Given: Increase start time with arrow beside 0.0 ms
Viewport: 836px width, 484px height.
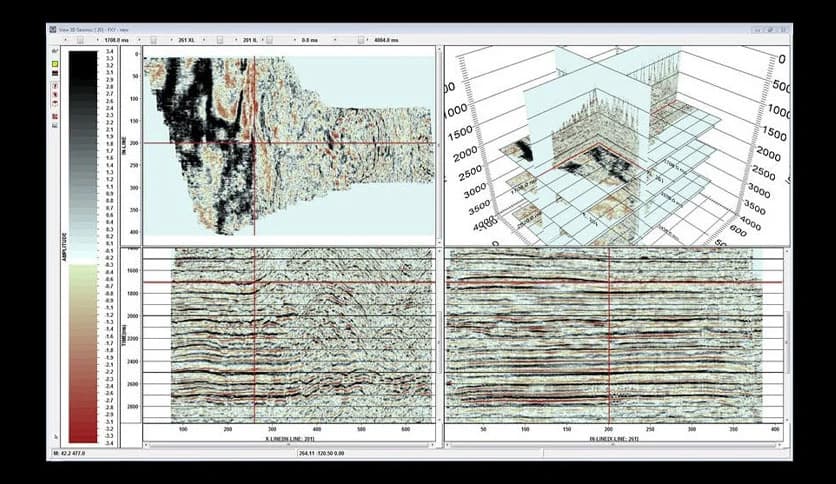Looking at the screenshot, I should point(295,40).
